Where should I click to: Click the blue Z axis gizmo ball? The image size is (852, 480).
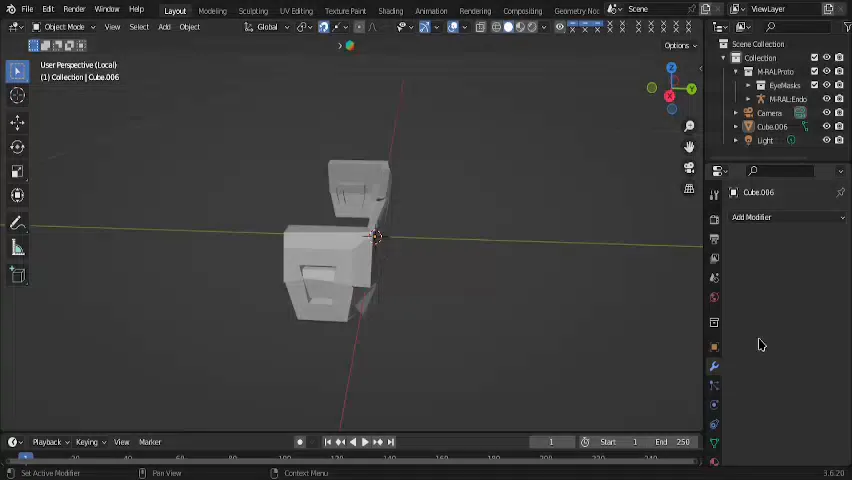pyautogui.click(x=672, y=68)
